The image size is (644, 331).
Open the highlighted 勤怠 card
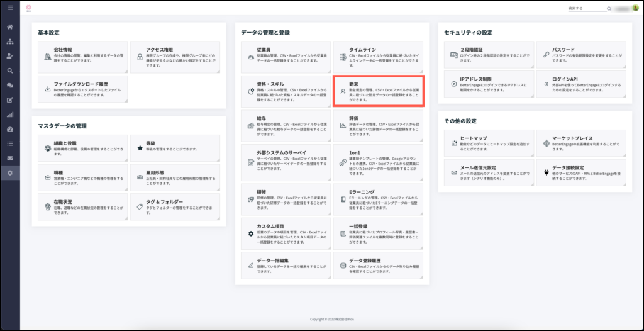378,91
